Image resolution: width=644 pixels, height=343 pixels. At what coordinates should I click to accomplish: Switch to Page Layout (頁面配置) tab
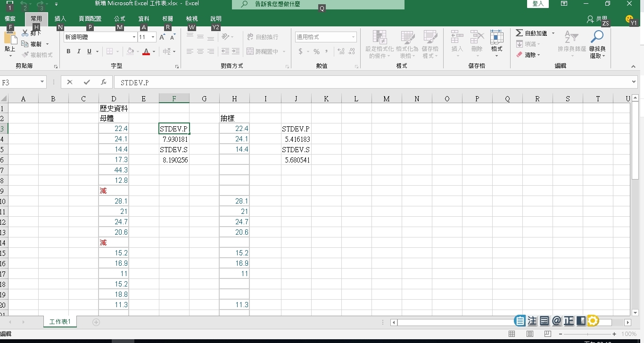pos(90,19)
